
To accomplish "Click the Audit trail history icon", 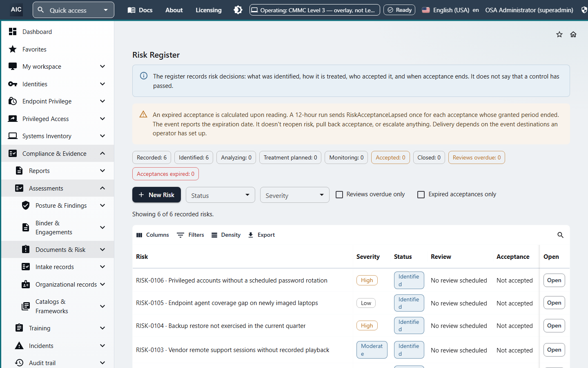I will point(19,363).
